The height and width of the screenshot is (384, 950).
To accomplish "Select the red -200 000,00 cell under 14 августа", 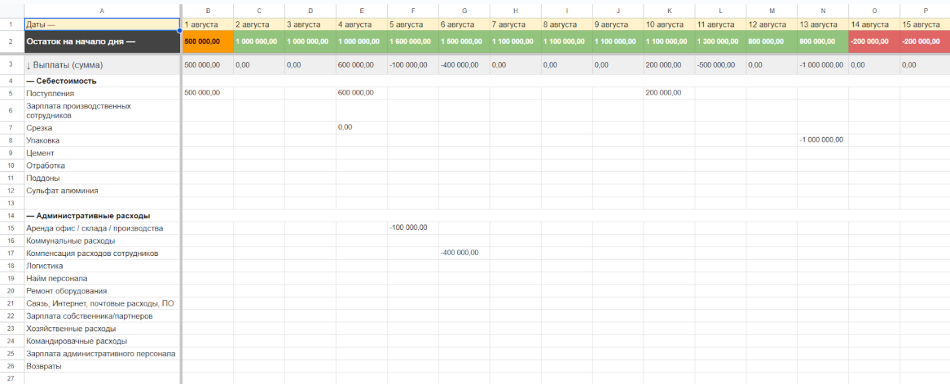I will point(874,42).
